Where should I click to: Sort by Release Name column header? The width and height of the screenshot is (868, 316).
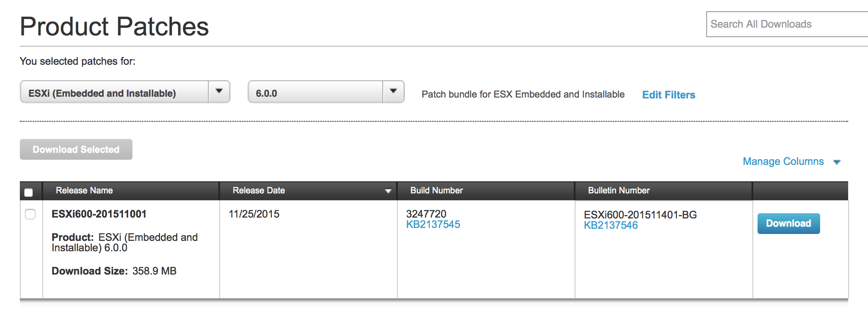pyautogui.click(x=84, y=190)
